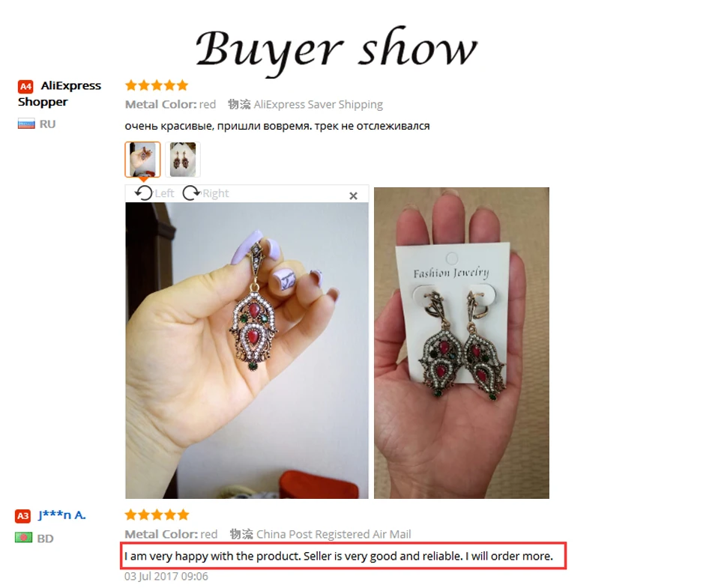Click the Bangladesh flag icon
712x588 pixels.
[24, 538]
